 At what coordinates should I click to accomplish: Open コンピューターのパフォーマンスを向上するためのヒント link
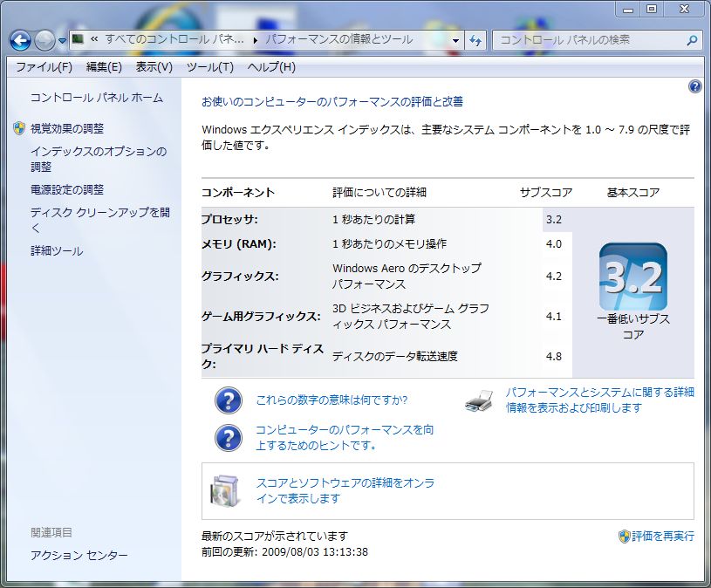tap(345, 437)
